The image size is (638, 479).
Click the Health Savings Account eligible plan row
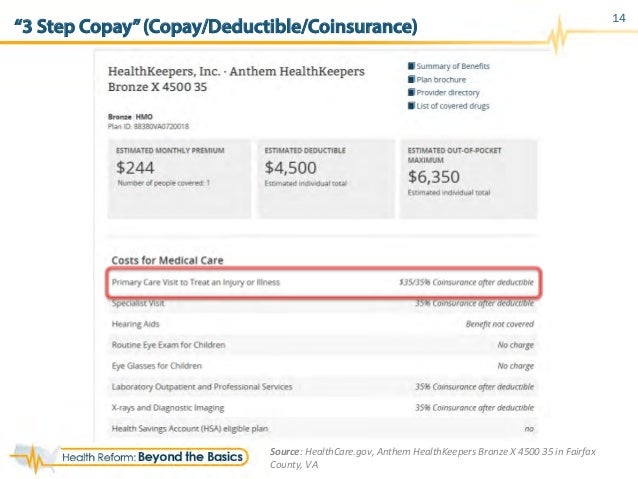click(323, 428)
